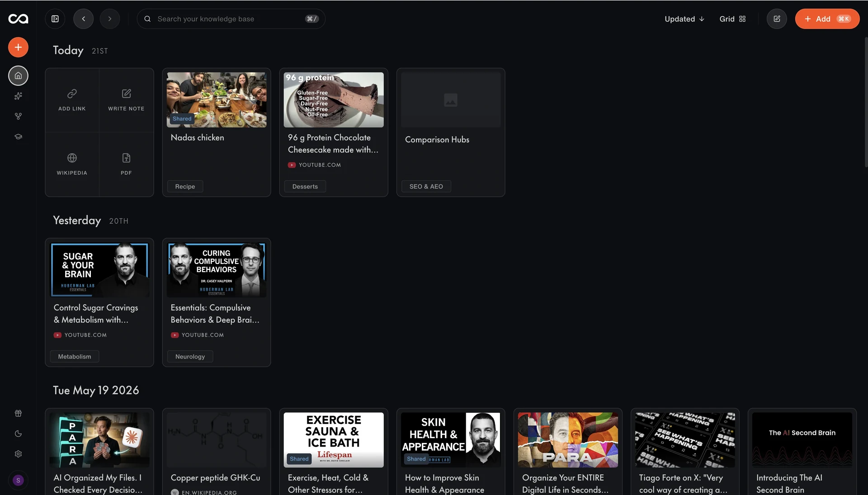Screen dimensions: 868x495
Task: Open the settings gear icon
Action: [18, 454]
